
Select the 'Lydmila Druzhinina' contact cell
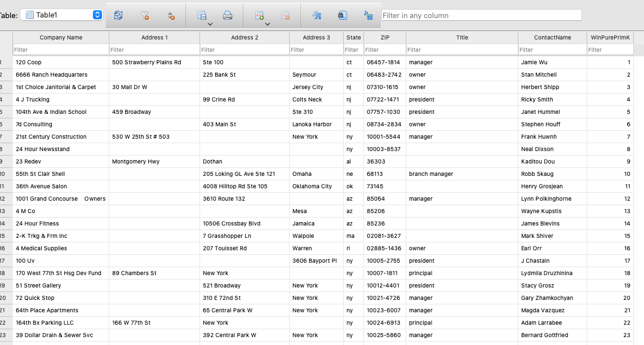pos(552,273)
